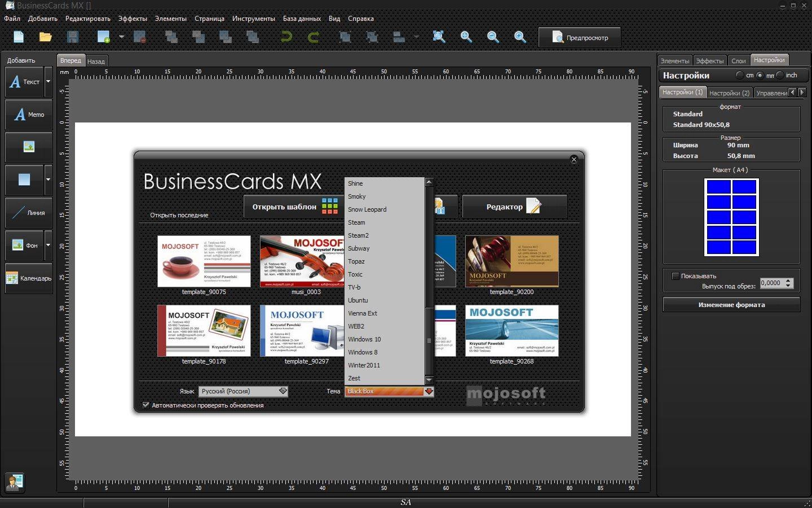Switch to the Слои tab
Image resolution: width=812 pixels, height=508 pixels.
click(738, 60)
